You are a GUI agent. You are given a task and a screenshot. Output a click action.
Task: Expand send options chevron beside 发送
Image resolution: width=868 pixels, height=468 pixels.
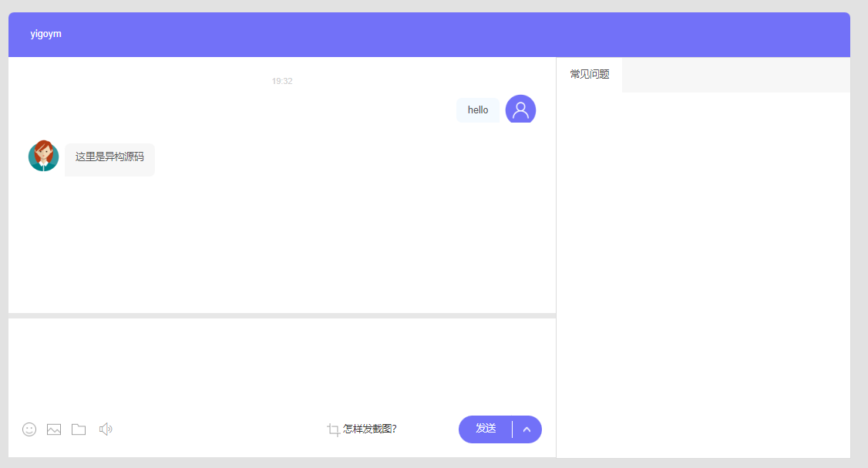click(527, 429)
